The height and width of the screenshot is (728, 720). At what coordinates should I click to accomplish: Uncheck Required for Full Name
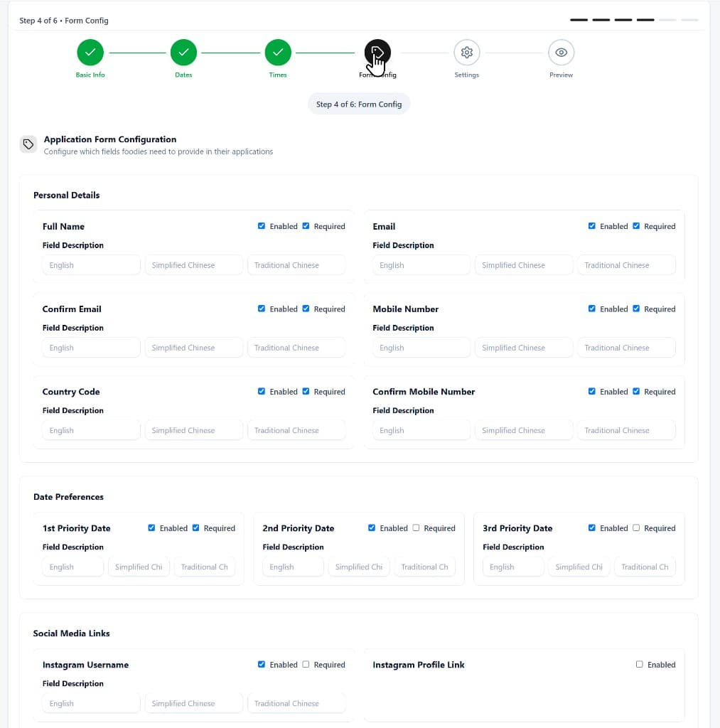tap(306, 226)
